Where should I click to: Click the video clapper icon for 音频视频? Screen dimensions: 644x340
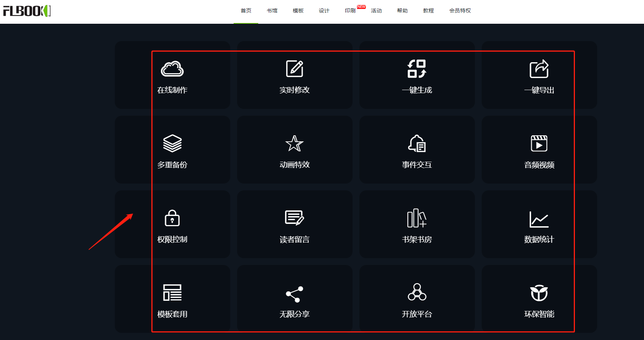pyautogui.click(x=539, y=143)
